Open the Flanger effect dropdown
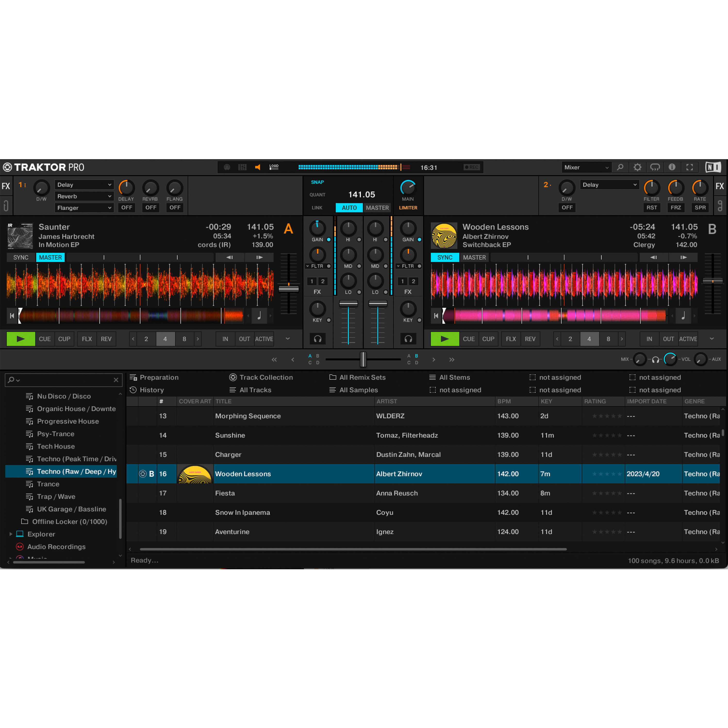 pyautogui.click(x=84, y=208)
